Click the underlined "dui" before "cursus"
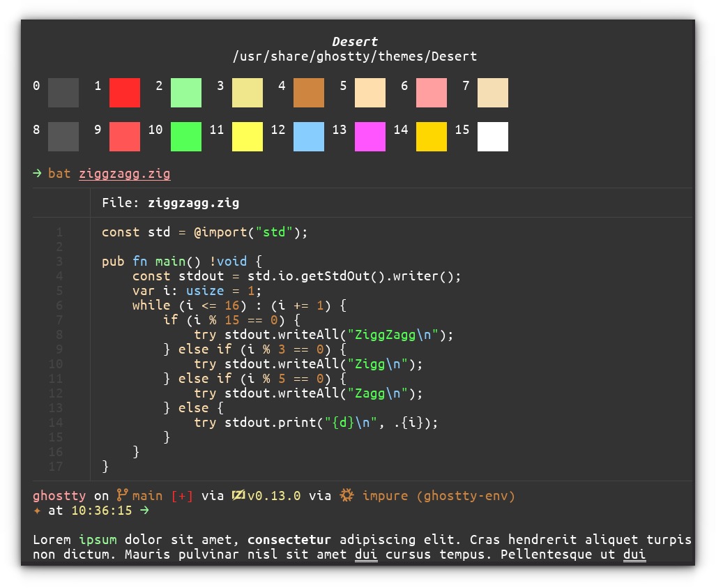The width and height of the screenshot is (716, 588). (x=366, y=555)
